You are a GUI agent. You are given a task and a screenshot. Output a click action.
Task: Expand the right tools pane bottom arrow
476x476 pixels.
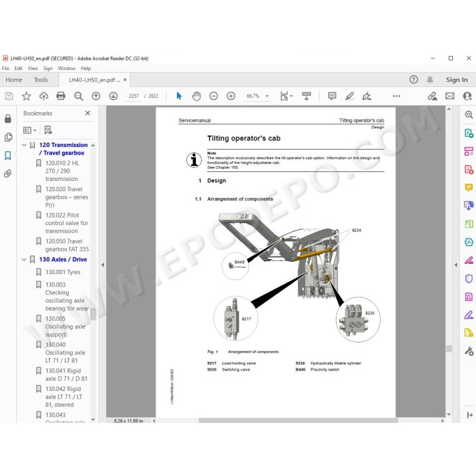[469, 415]
